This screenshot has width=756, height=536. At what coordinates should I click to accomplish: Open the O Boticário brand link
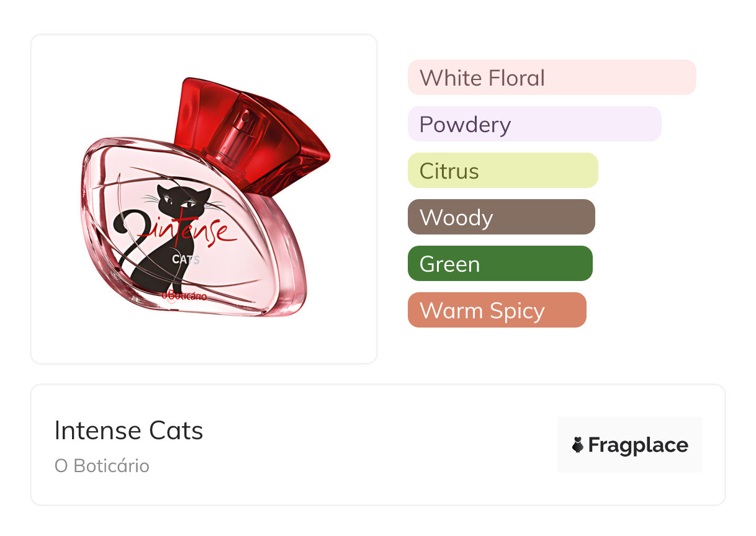pyautogui.click(x=102, y=466)
